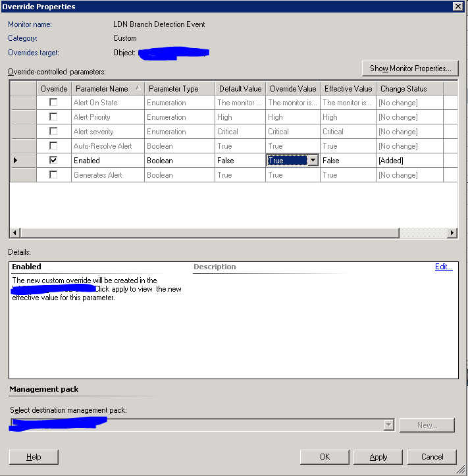Click the Enabled row 'False' effective value cell
468x476 pixels.
coord(348,161)
